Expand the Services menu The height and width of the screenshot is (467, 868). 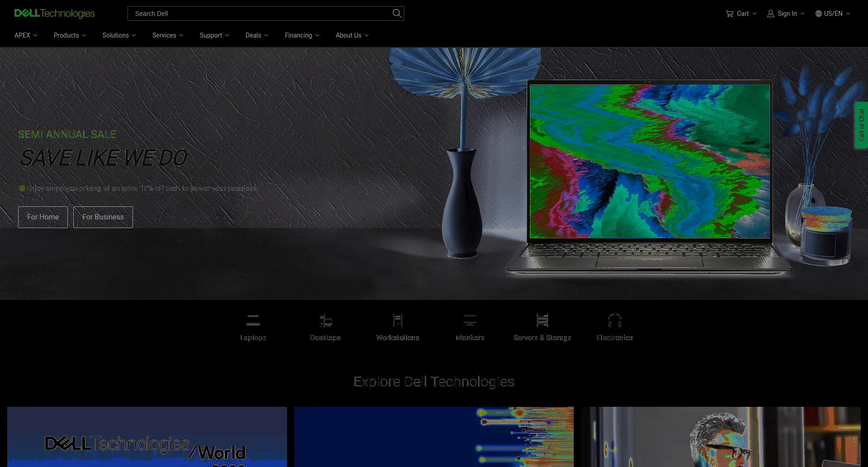click(168, 35)
